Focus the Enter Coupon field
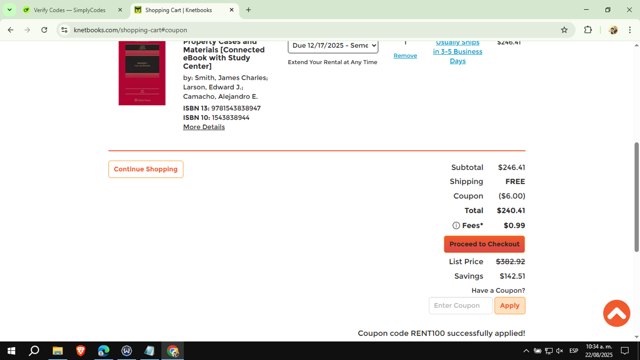 pos(460,305)
